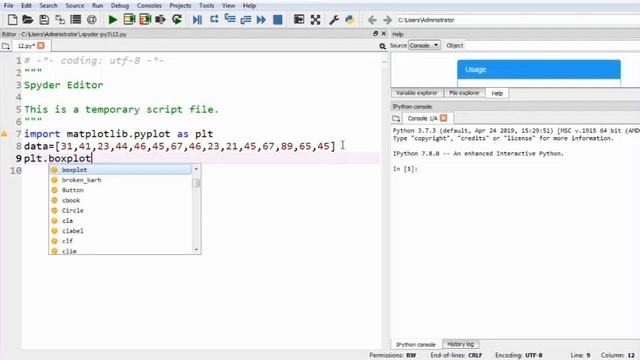640x360 pixels.
Task: Open the PYTHONPATH manager icon
Action: (x=350, y=20)
